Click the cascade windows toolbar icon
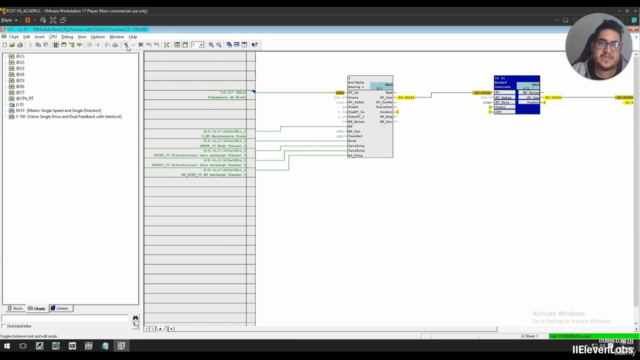Screen dimensions: 640x360 click(229, 45)
